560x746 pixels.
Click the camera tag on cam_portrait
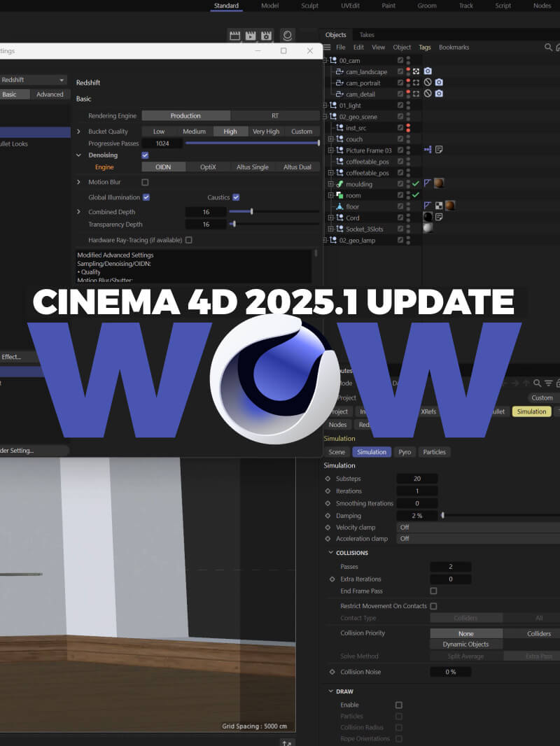coord(439,83)
